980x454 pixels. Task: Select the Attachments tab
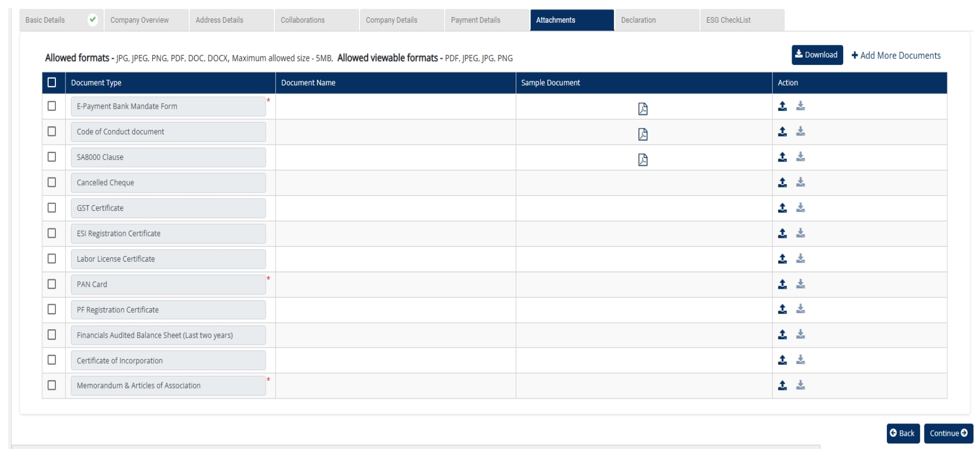[x=572, y=20]
